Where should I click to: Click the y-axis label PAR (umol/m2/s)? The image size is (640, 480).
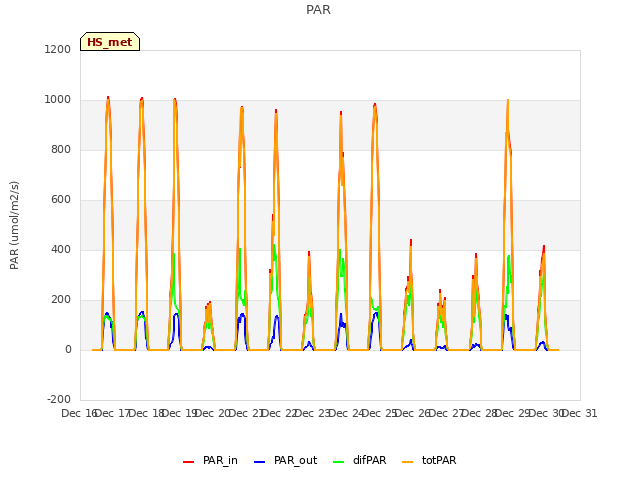pyautogui.click(x=14, y=225)
